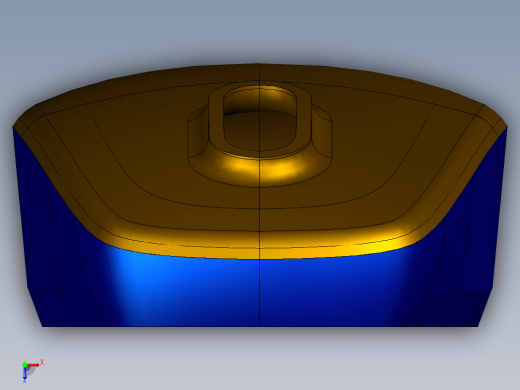Select the shiny gold fillet along front edge
The height and width of the screenshot is (390, 520).
pyautogui.click(x=260, y=247)
